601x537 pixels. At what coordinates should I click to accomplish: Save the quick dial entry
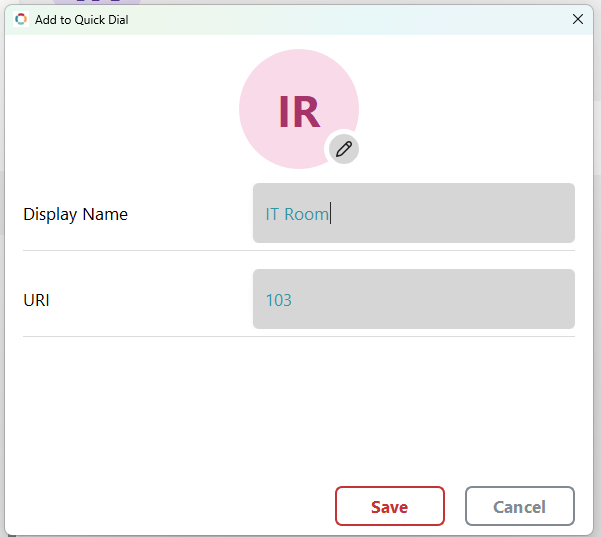point(390,506)
